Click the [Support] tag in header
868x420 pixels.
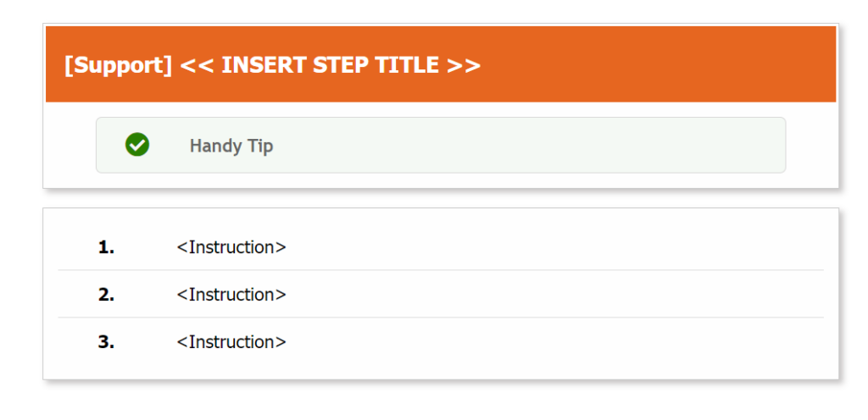[x=119, y=65]
